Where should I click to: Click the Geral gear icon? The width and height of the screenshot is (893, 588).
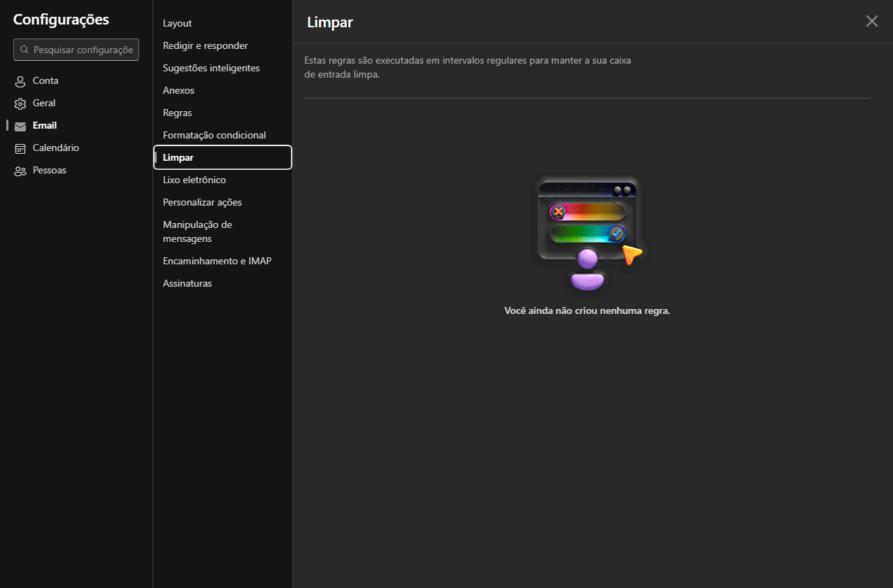coord(20,103)
